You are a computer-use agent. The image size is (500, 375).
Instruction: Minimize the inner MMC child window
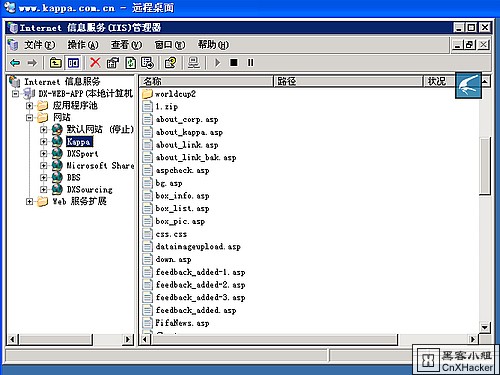[458, 44]
